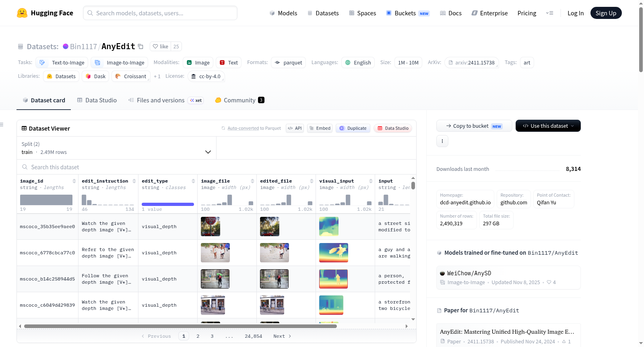Click the Duplicate dataset button
The height and width of the screenshot is (347, 644).
pos(353,128)
